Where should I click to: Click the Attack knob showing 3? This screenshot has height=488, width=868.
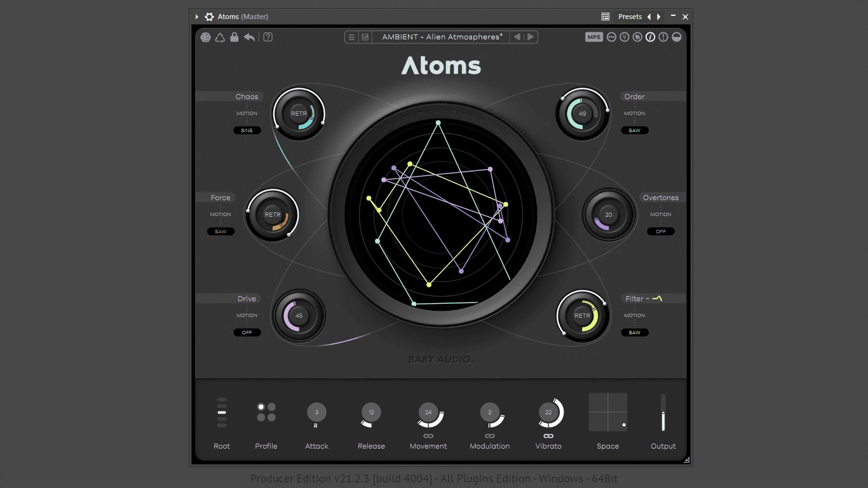[316, 412]
